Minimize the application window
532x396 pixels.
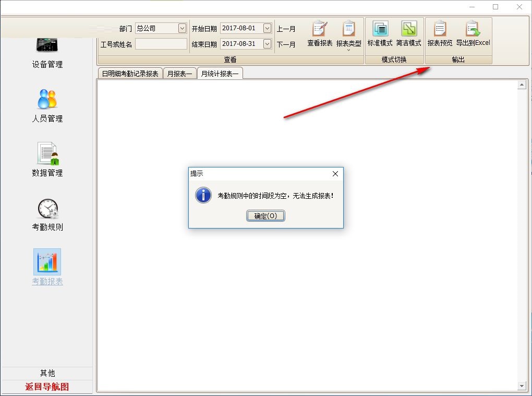[472, 7]
